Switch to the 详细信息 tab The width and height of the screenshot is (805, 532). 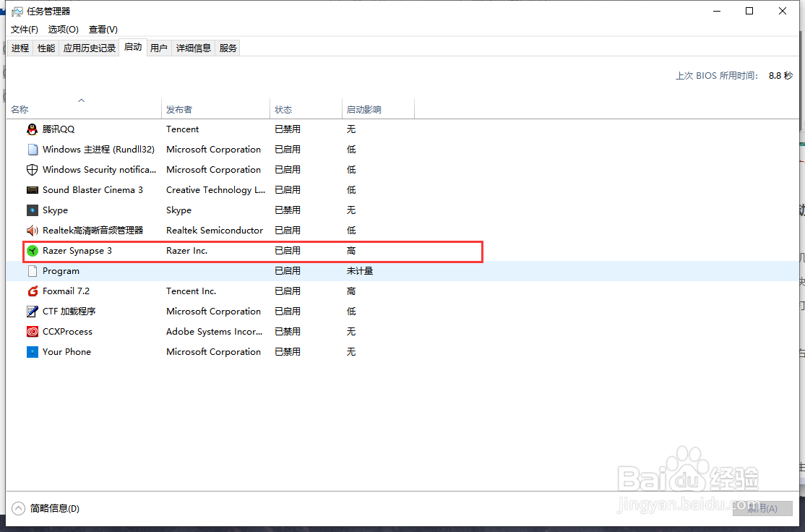[193, 48]
